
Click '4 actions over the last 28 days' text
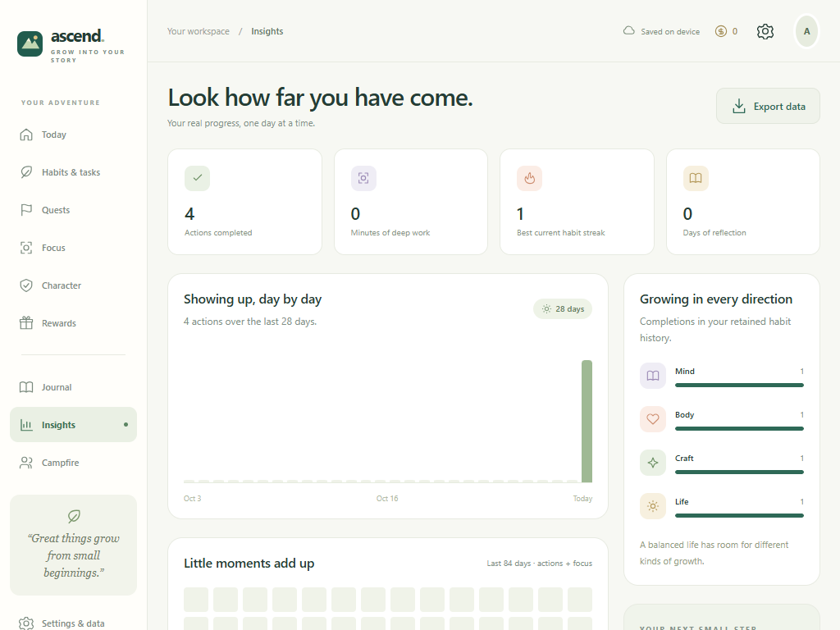coord(250,322)
